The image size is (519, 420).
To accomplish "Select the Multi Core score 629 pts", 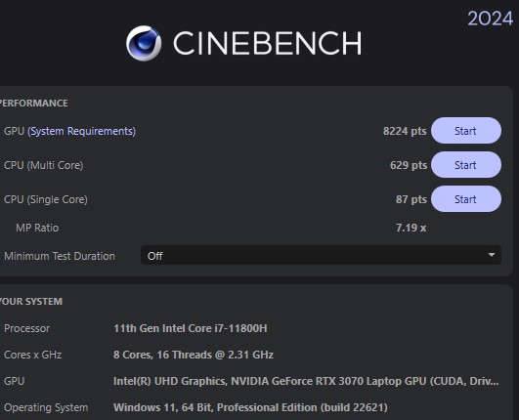I will pyautogui.click(x=409, y=165).
